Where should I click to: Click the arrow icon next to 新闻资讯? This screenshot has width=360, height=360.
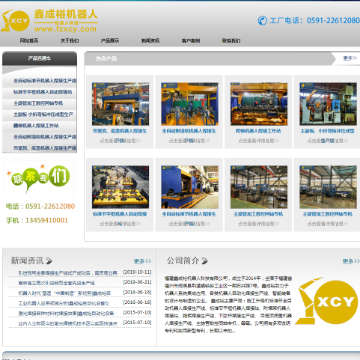pyautogui.click(x=49, y=260)
